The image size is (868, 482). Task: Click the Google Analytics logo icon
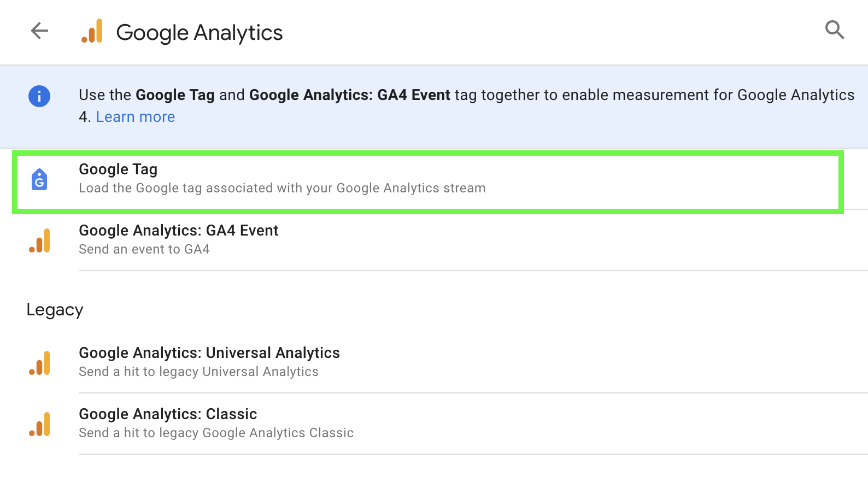(x=92, y=32)
